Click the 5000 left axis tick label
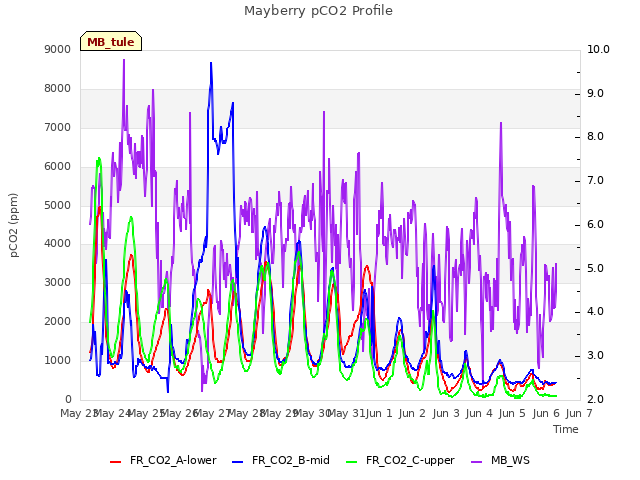 tap(58, 205)
